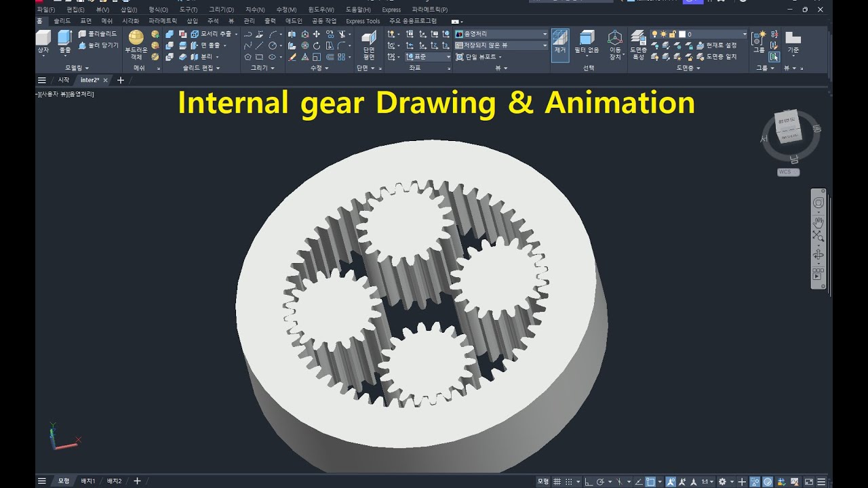The width and height of the screenshot is (868, 488).
Task: Open the File (파일) menu
Action: tap(46, 9)
